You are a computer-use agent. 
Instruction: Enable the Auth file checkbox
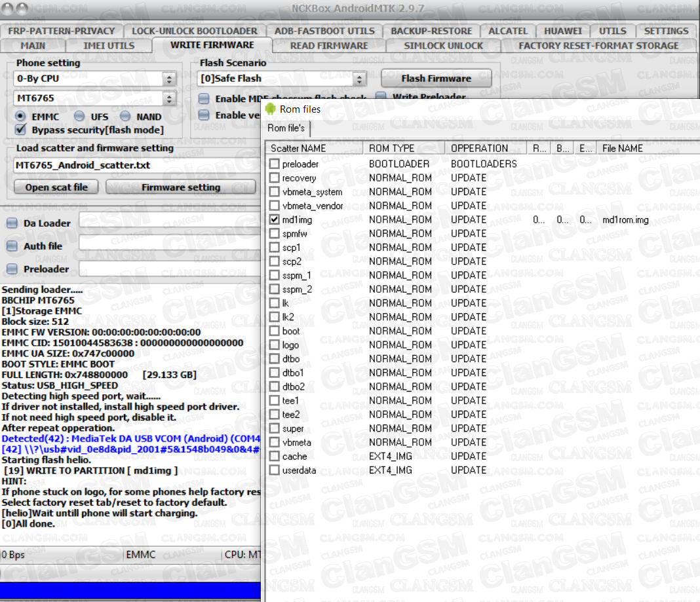tap(12, 246)
